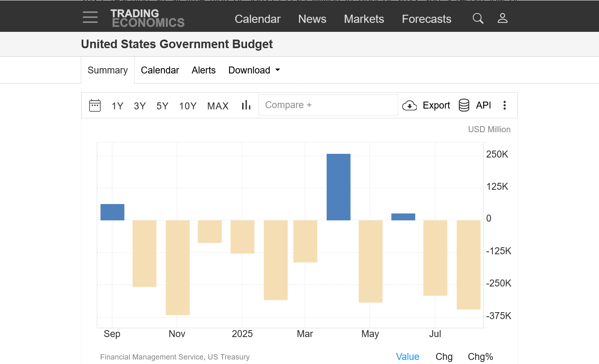Open the three-dot chart options menu

[505, 105]
